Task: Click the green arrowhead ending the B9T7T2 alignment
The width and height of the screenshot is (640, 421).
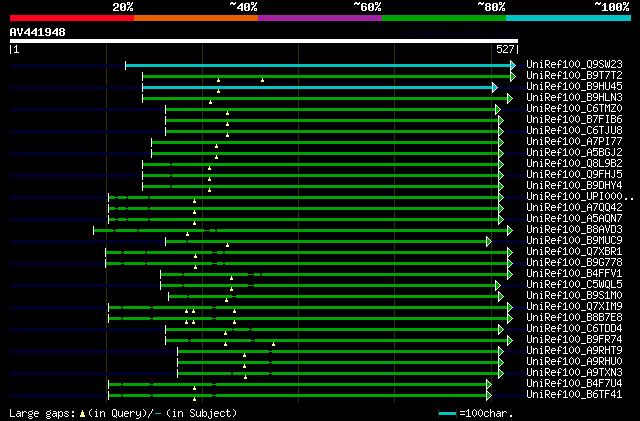Action: [x=513, y=76]
